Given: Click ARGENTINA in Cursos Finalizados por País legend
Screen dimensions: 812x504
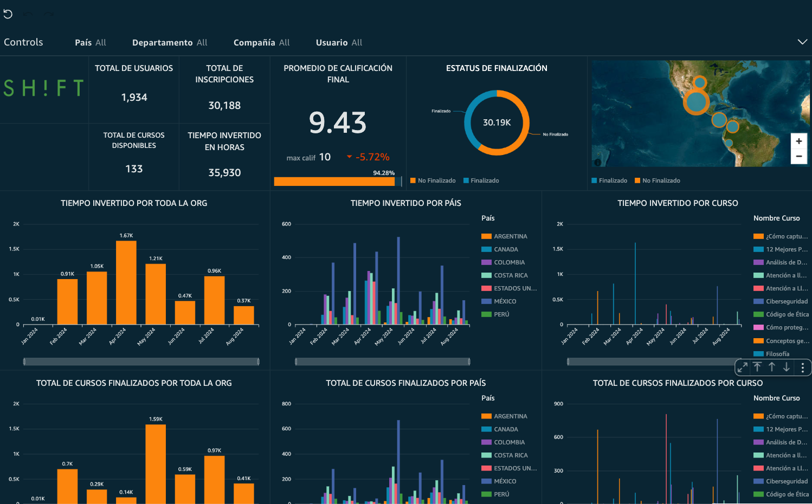Looking at the screenshot, I should click(x=505, y=416).
